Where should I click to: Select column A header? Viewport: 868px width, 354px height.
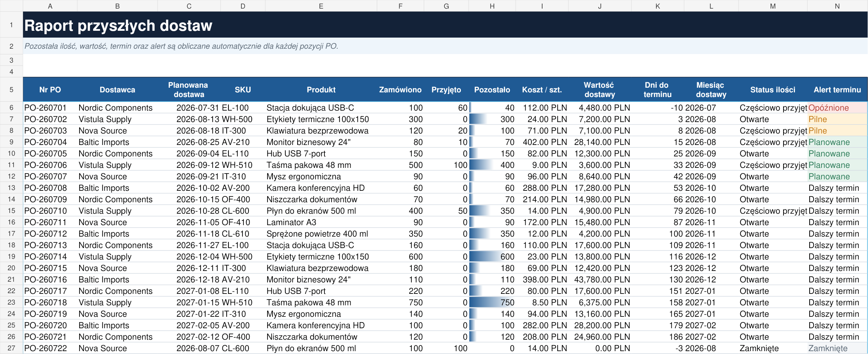(x=50, y=6)
